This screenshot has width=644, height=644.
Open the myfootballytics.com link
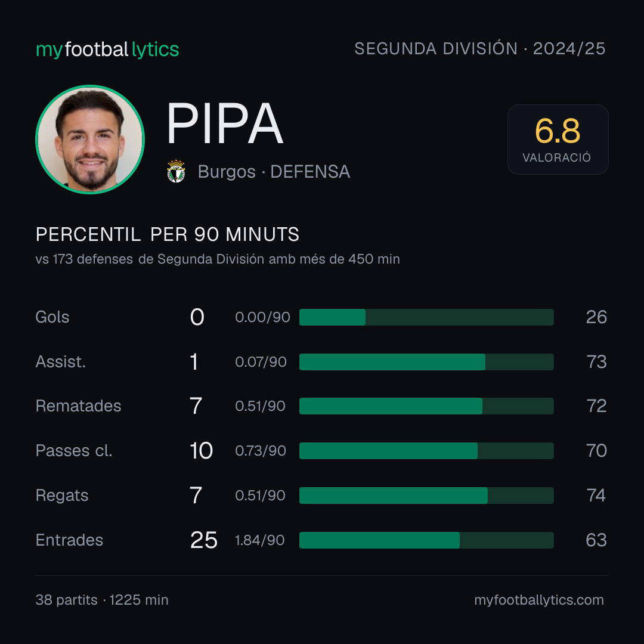tap(539, 600)
